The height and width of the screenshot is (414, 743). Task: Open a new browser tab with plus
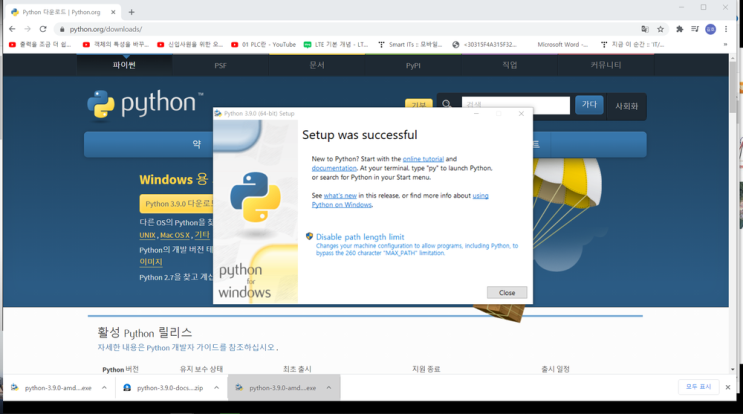pos(132,12)
